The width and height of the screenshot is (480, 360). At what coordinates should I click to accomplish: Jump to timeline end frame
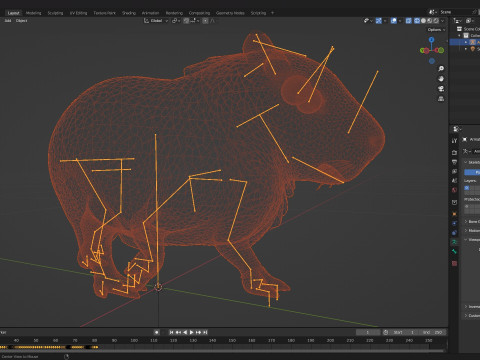point(205,332)
